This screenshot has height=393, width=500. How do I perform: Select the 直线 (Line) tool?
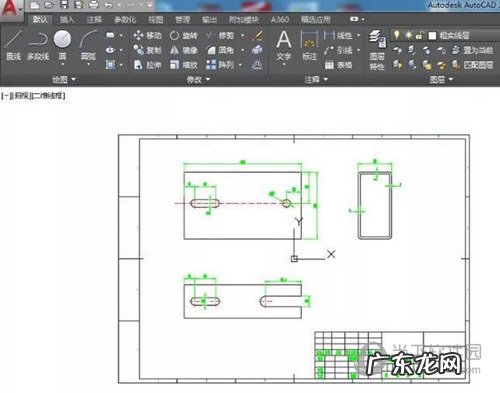click(13, 46)
